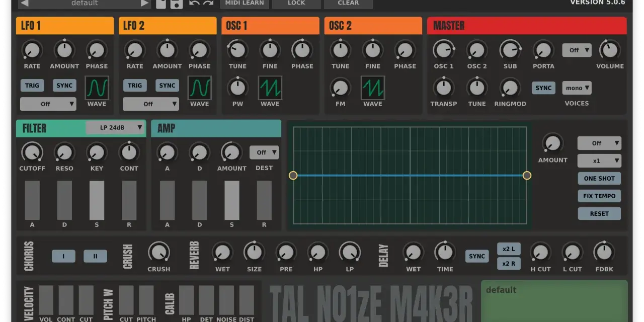Click the LFO 2 AMOUNT knob
The height and width of the screenshot is (322, 644).
pos(167,50)
